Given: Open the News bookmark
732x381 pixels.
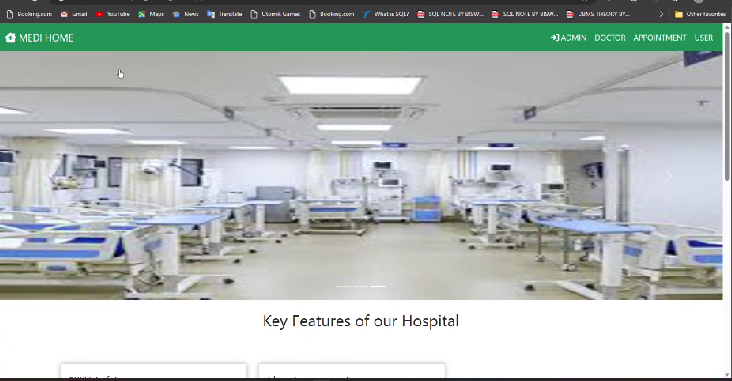Looking at the screenshot, I should point(186,14).
